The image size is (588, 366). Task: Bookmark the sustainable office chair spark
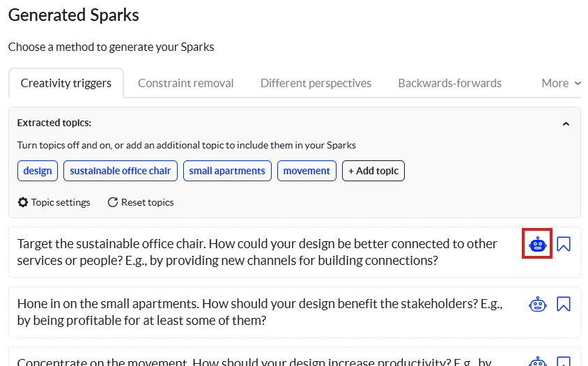564,244
